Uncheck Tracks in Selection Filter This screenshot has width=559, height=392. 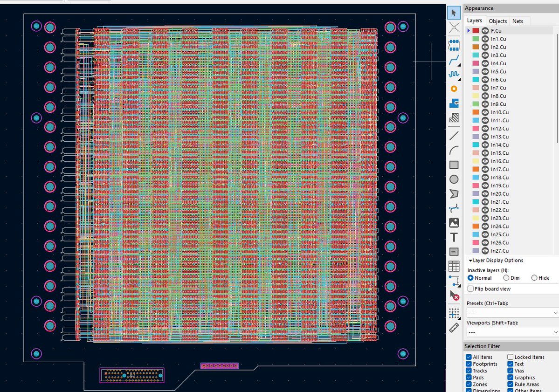(469, 371)
